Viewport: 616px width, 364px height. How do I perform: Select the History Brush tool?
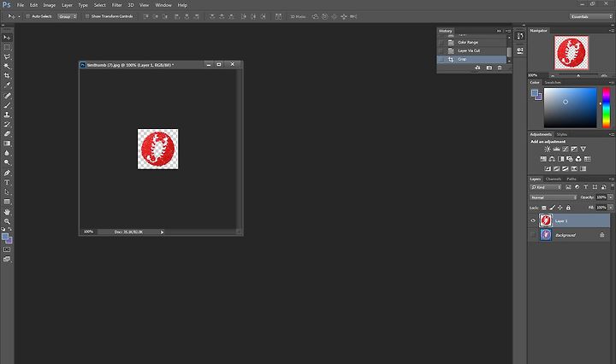click(x=7, y=125)
